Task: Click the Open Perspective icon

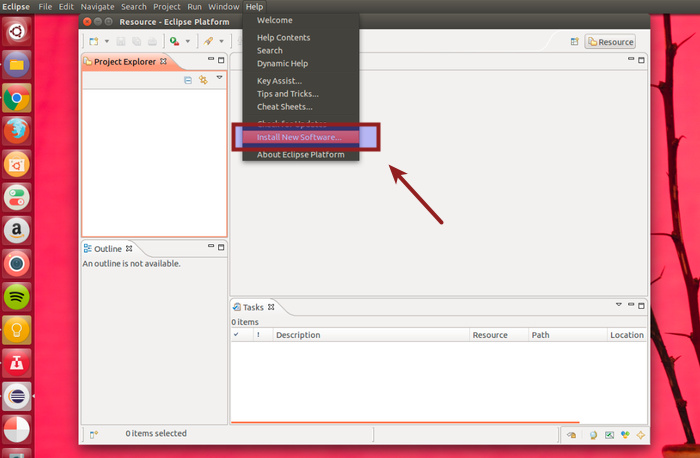Action: coord(575,42)
